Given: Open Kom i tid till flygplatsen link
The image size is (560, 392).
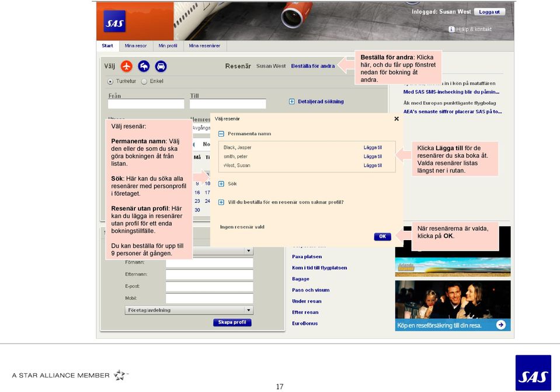Looking at the screenshot, I should point(319,268).
